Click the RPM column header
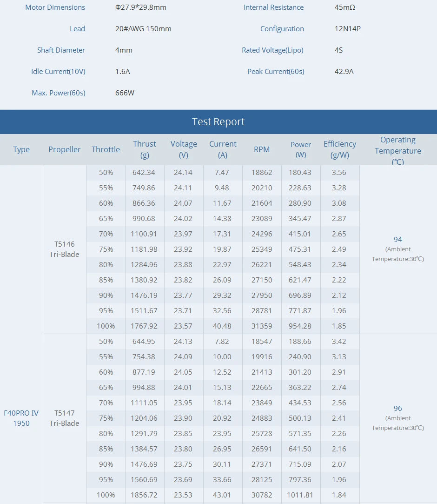This screenshot has height=504, width=437. point(262,149)
